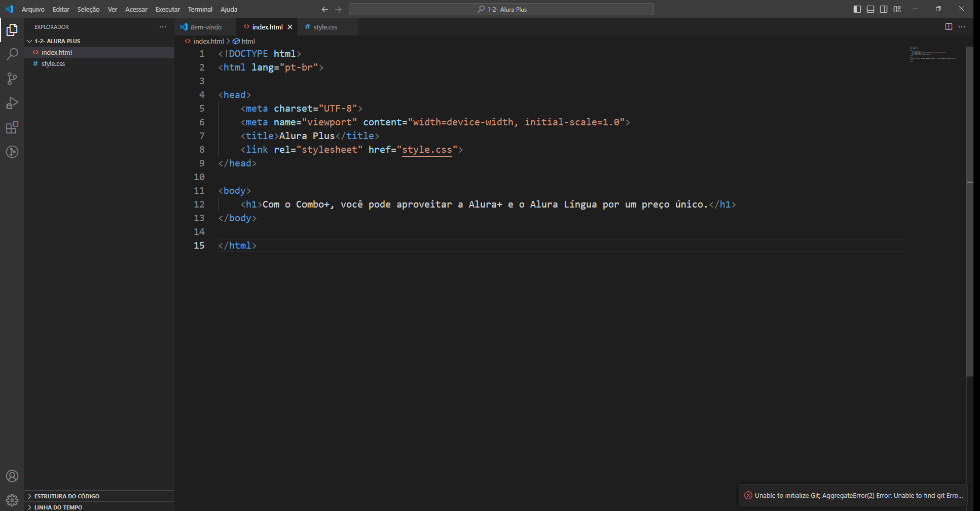Viewport: 980px width, 511px height.
Task: Open Seleção menu
Action: click(88, 9)
